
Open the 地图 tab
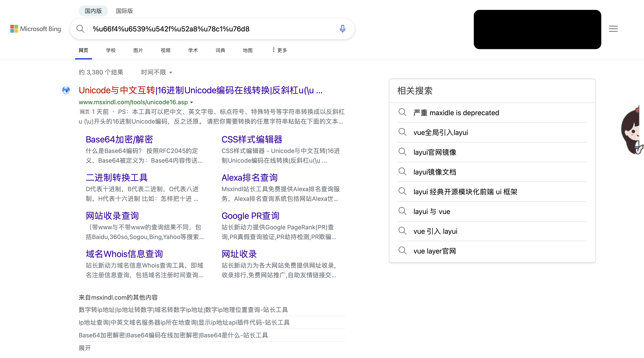click(248, 50)
